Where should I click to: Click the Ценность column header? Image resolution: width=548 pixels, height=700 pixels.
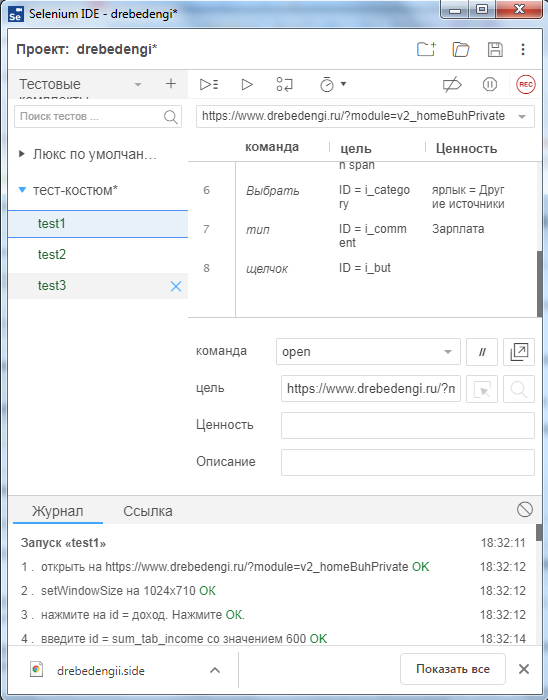pyautogui.click(x=466, y=148)
